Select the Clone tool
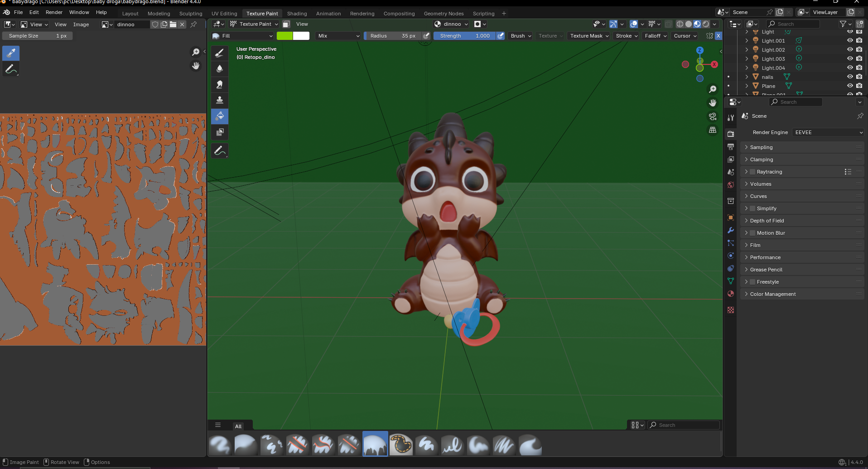This screenshot has height=469, width=868. click(220, 100)
